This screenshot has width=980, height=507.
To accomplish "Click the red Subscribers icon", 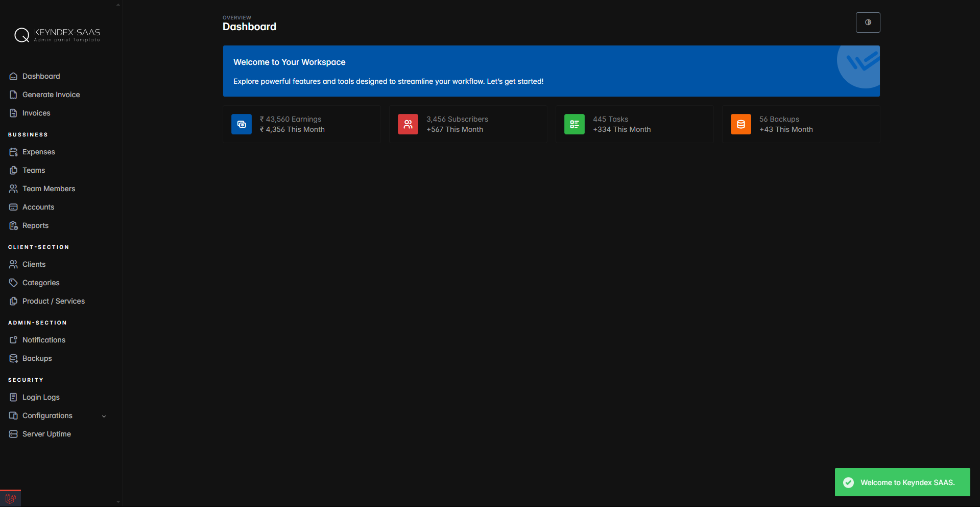I will click(x=408, y=124).
